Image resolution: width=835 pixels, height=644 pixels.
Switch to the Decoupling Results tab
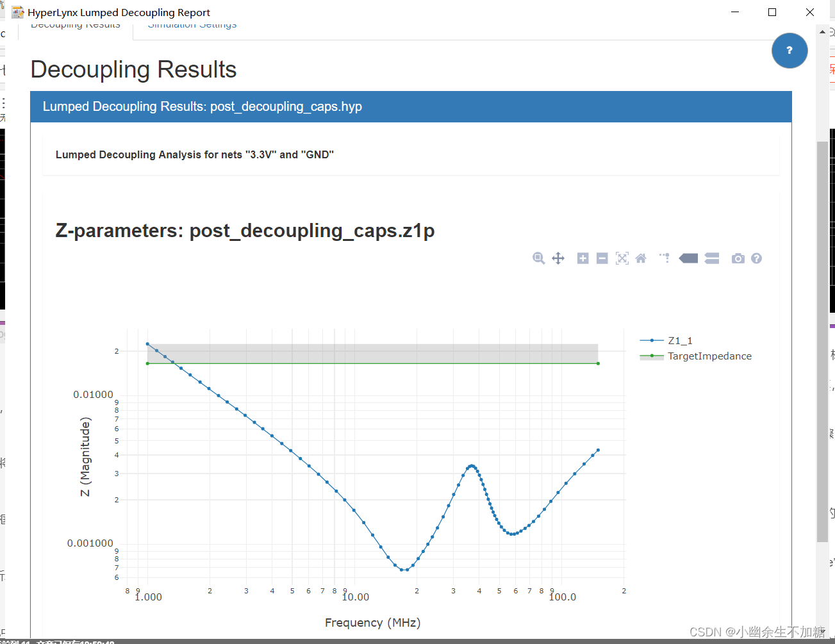point(76,26)
